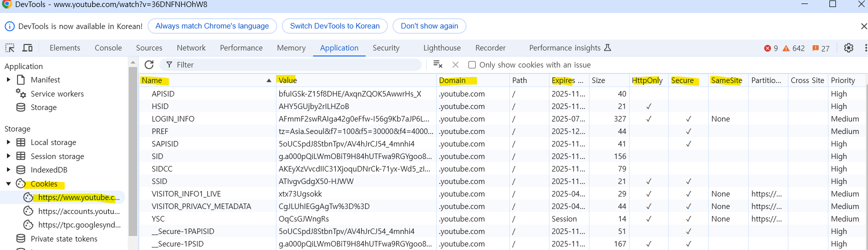Expand the Manifest tree node

click(x=9, y=79)
